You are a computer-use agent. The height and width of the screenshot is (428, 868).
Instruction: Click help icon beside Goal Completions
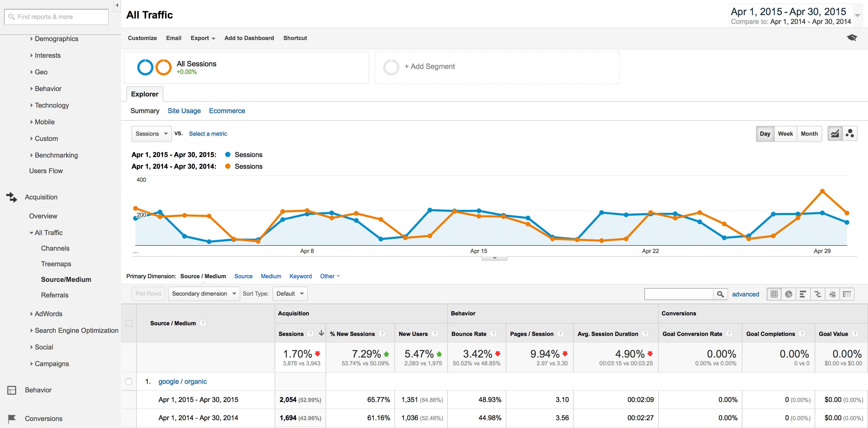point(802,334)
